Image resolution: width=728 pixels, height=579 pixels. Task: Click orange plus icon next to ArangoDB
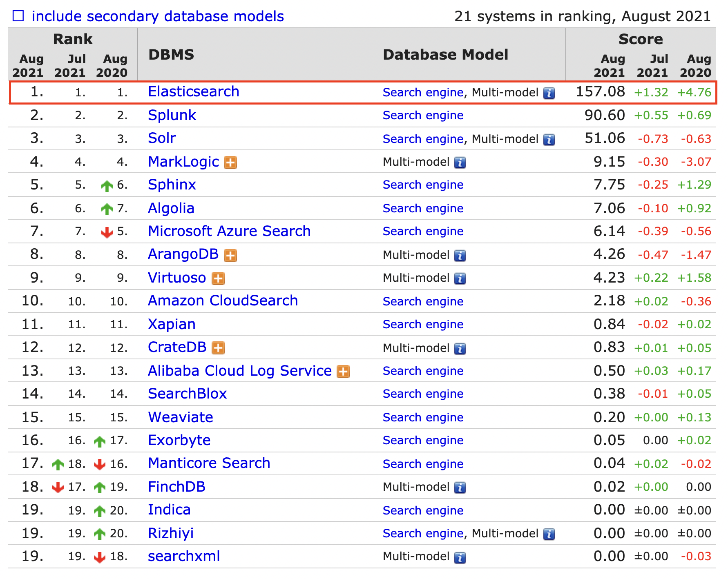pos(230,256)
